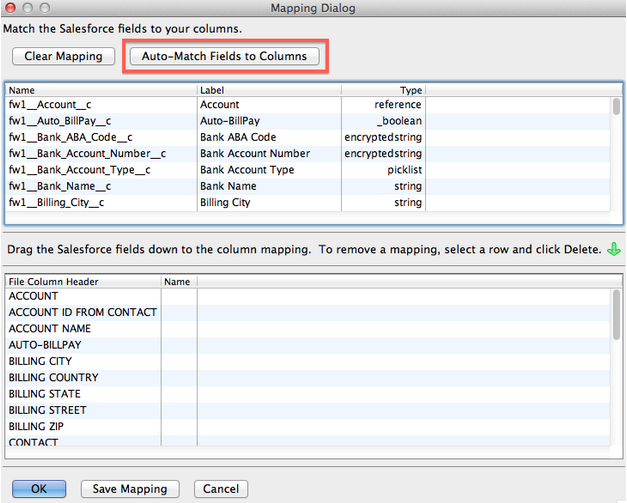627x503 pixels.
Task: Select the BILLING STREET row
Action: 308,411
